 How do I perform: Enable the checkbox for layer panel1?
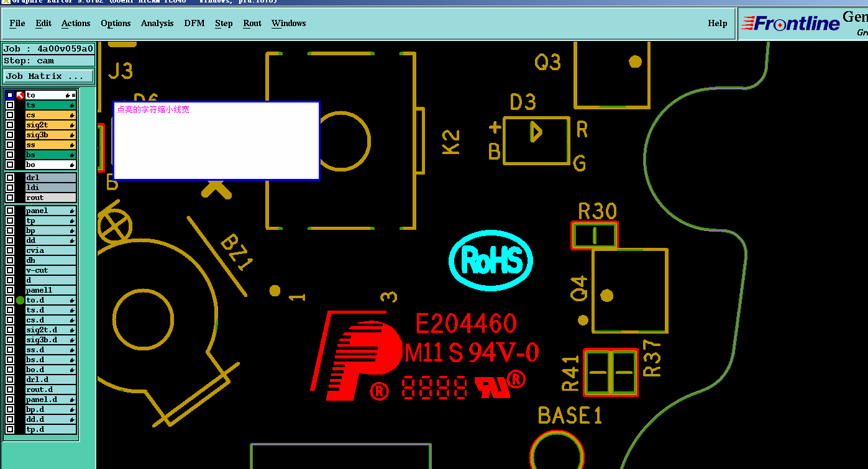(x=10, y=290)
